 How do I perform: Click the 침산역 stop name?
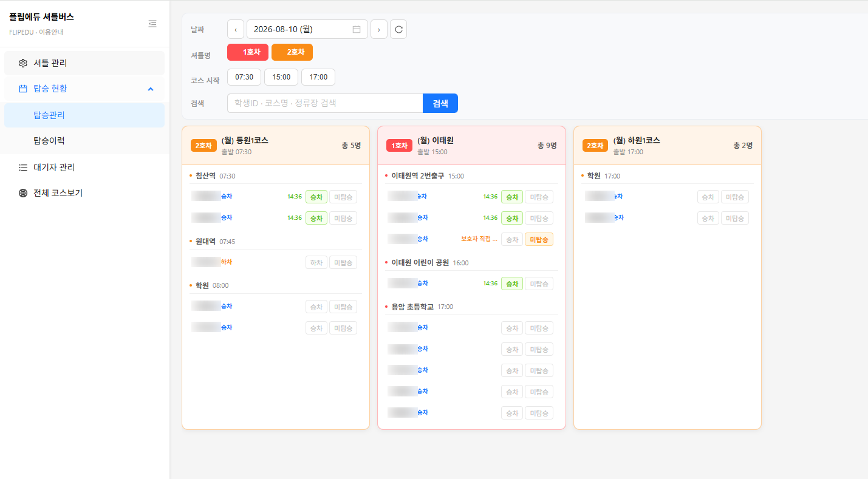(x=205, y=176)
